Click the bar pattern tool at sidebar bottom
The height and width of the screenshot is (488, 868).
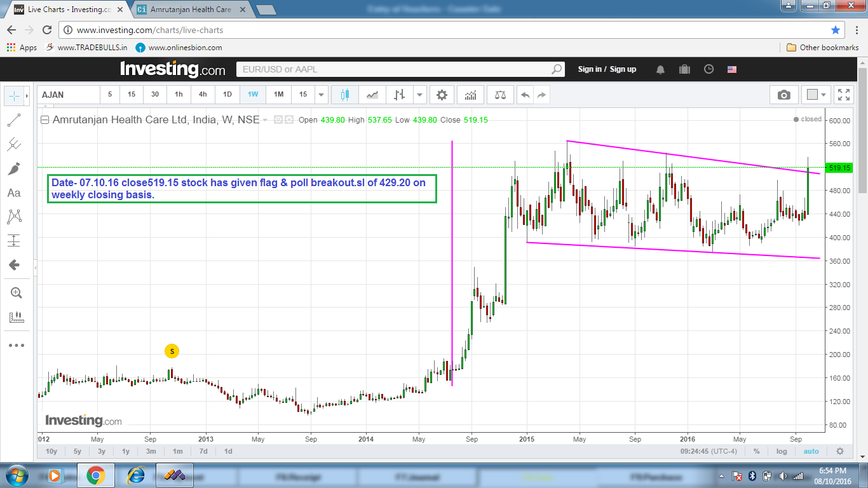pos(16,317)
